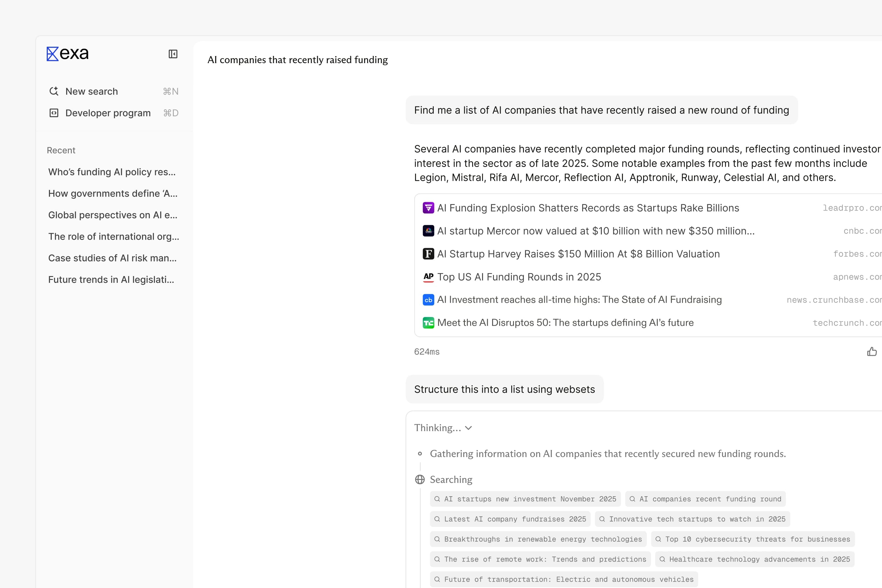
Task: Select 'AI startups new investment November 2025' chip
Action: coord(525,499)
